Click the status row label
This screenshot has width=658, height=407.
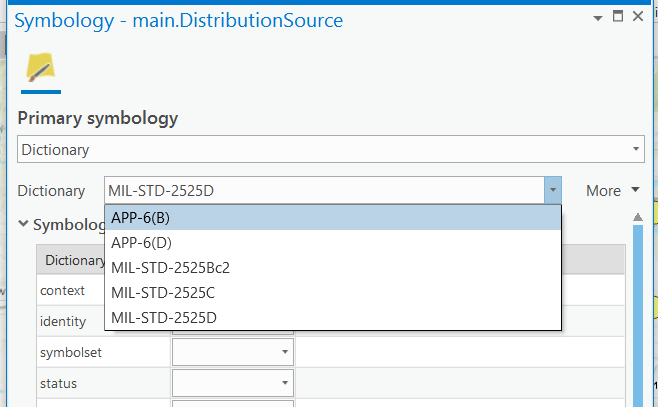coord(58,384)
